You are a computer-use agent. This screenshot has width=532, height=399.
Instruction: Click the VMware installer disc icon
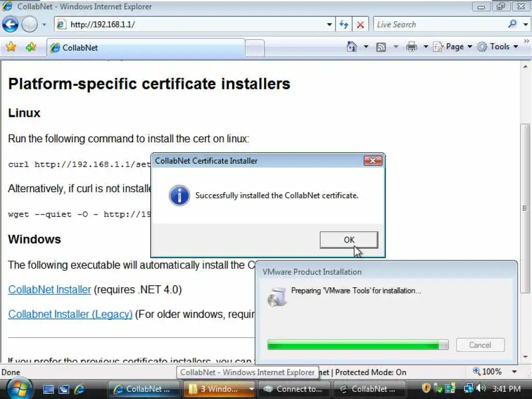click(277, 297)
